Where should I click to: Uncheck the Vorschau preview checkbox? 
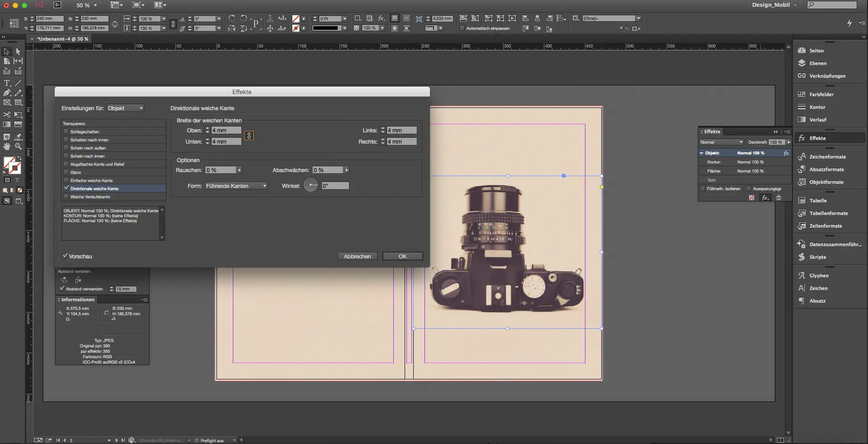[65, 256]
